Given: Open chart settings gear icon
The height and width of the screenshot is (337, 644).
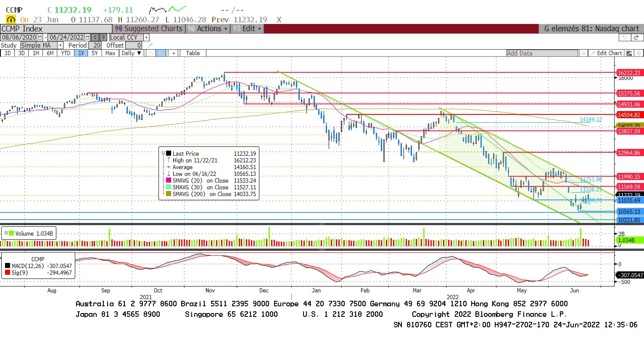Looking at the screenshot, I should pyautogui.click(x=639, y=53).
